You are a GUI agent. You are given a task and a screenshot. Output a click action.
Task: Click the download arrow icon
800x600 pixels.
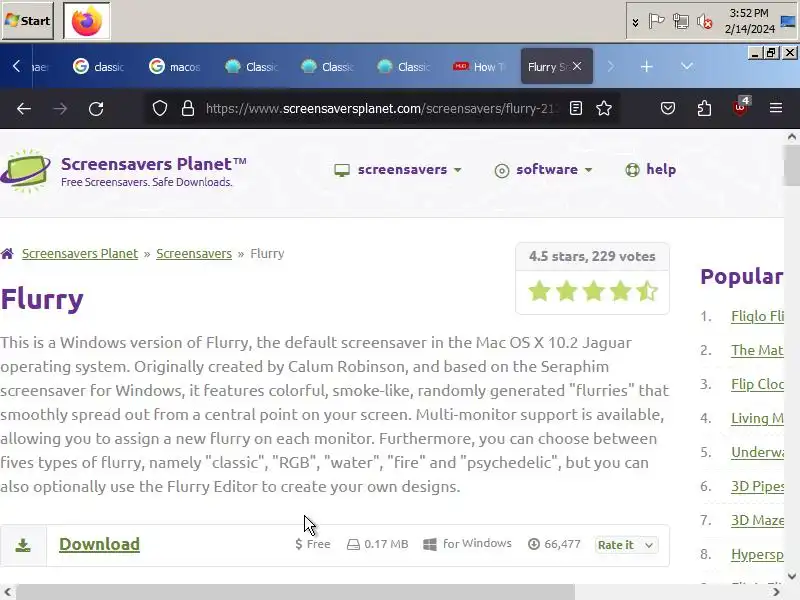pyautogui.click(x=23, y=545)
